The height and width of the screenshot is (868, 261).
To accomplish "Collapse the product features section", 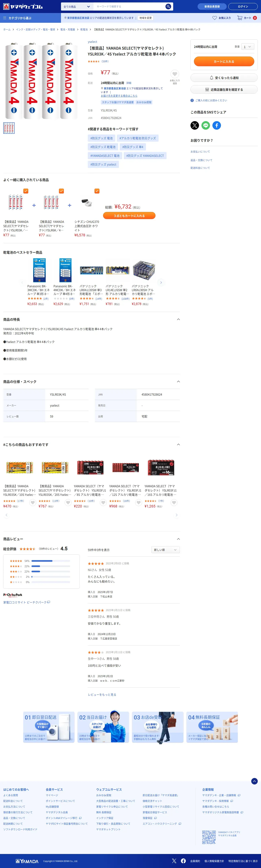I will 178,319.
